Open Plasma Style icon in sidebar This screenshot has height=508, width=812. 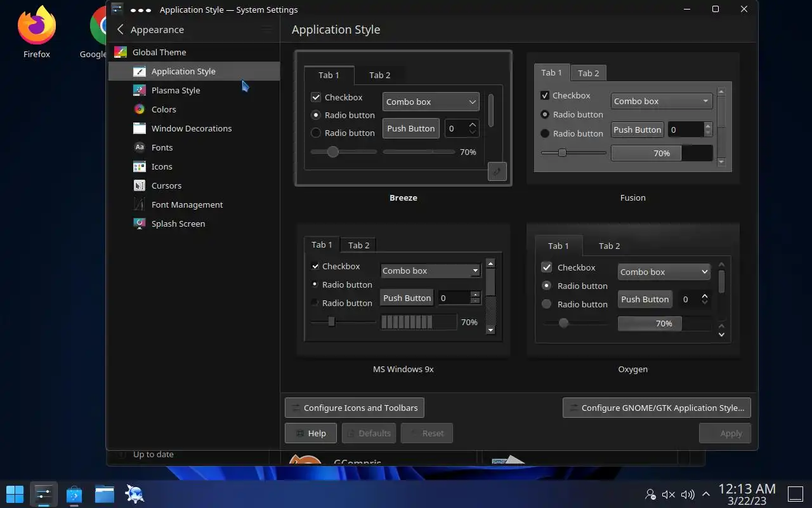coord(140,90)
